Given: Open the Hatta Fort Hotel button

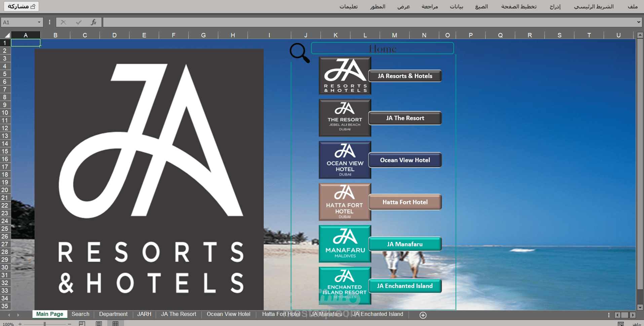Looking at the screenshot, I should (x=405, y=202).
